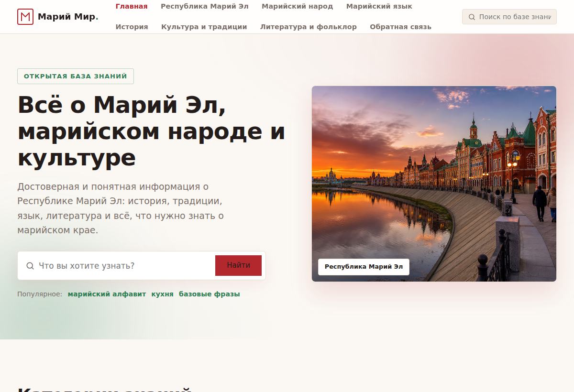The width and height of the screenshot is (574, 392).
Task: Go to Литература и фольклор page
Action: pyautogui.click(x=309, y=27)
